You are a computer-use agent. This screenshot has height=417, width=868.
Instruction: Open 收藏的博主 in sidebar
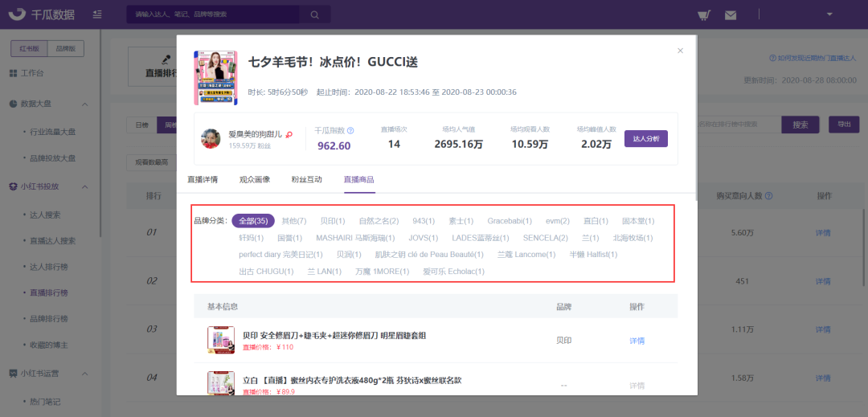(49, 345)
